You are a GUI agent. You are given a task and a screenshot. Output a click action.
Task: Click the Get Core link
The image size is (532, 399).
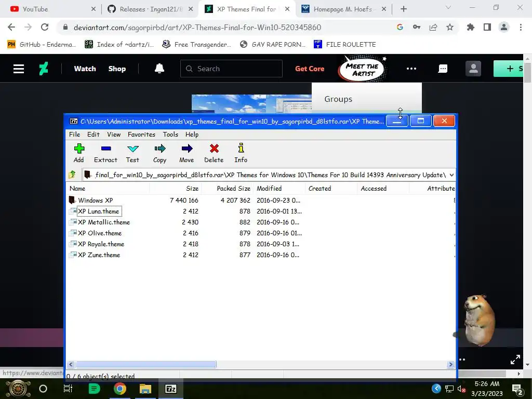[310, 69]
